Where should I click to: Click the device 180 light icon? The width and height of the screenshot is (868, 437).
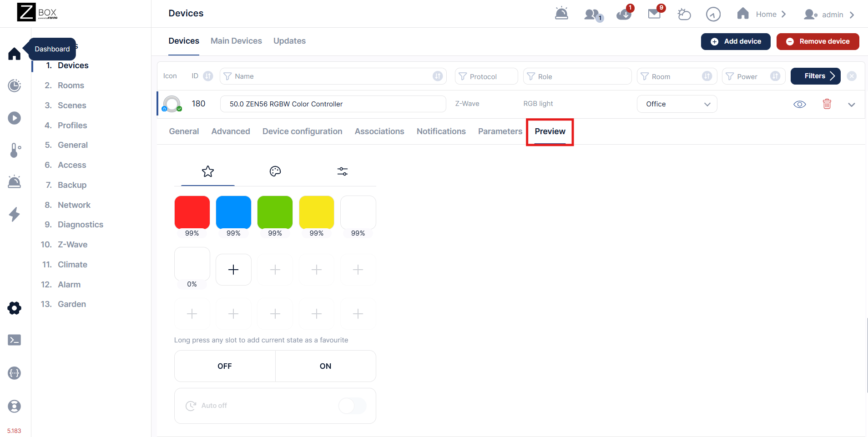click(172, 104)
